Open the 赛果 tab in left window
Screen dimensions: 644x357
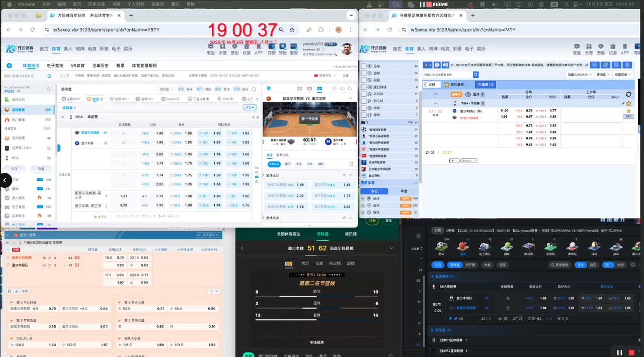pos(120,65)
